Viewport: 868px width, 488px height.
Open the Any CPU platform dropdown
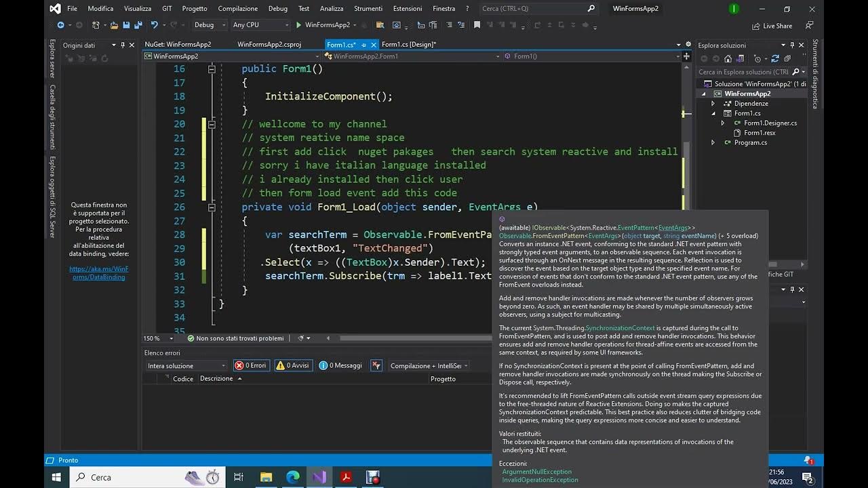click(260, 25)
